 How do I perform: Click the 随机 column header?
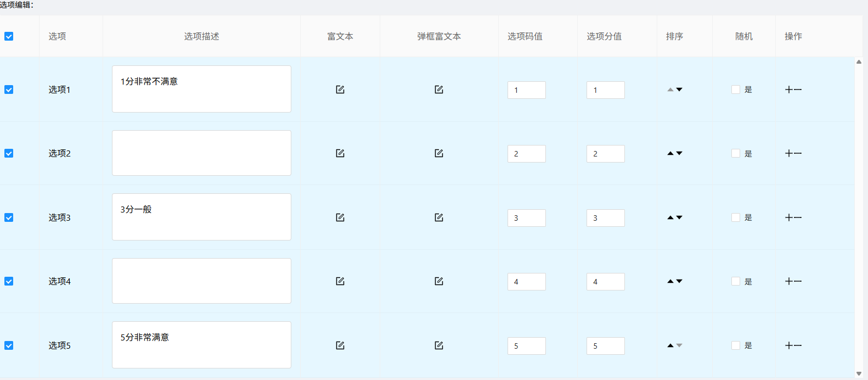pyautogui.click(x=744, y=36)
